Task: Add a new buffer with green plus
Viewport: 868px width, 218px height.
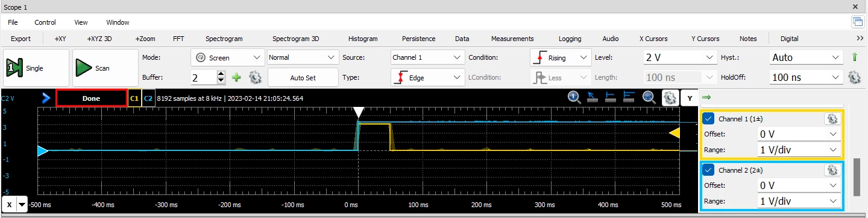Action: point(236,77)
